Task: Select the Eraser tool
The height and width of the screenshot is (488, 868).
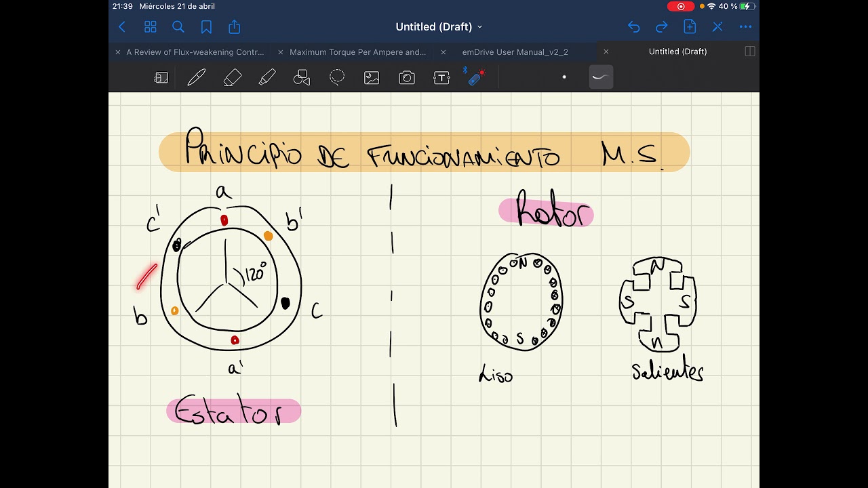Action: tap(232, 78)
